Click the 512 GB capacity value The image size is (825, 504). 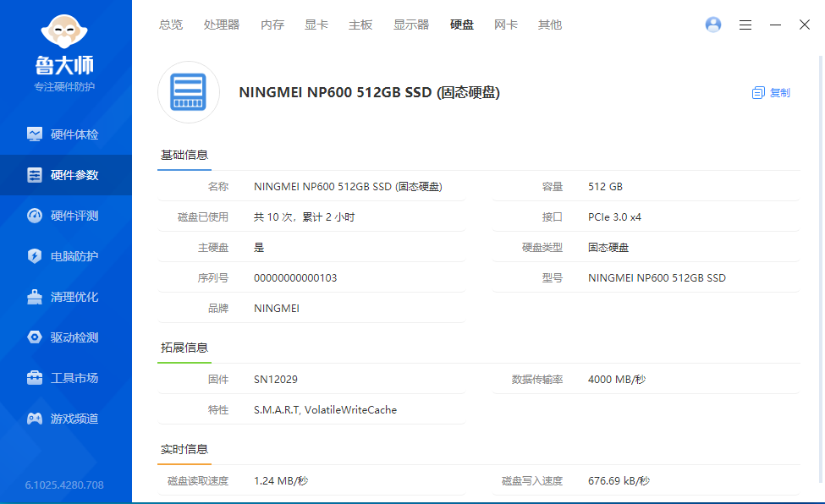coord(605,187)
